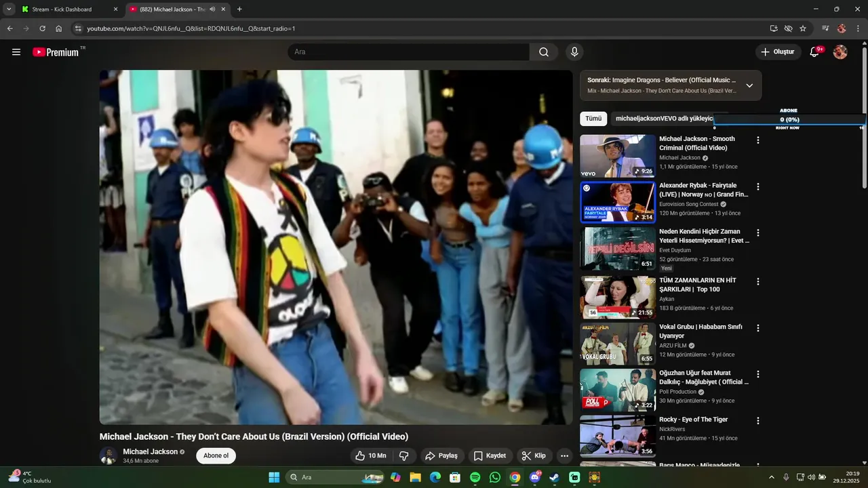Dislike the video with thumbs-down button
The image size is (868, 488).
403,455
